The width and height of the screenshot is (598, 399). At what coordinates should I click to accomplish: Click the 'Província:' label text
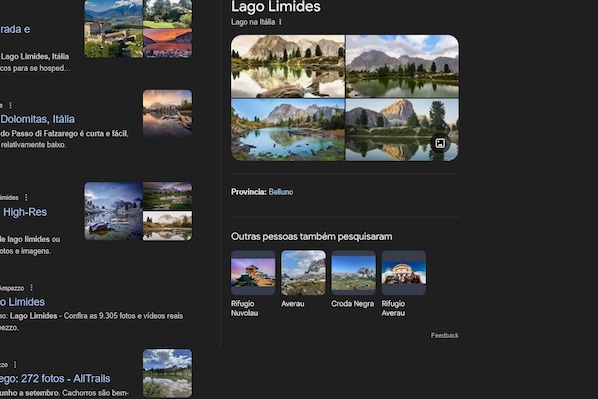point(249,192)
